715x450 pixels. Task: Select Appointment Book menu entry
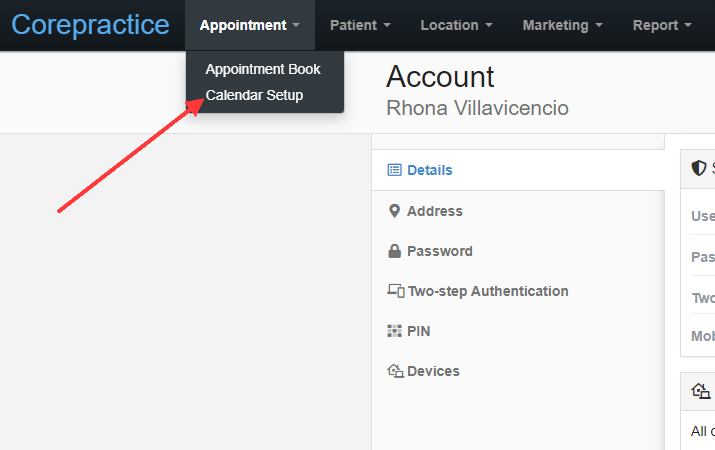coord(263,69)
